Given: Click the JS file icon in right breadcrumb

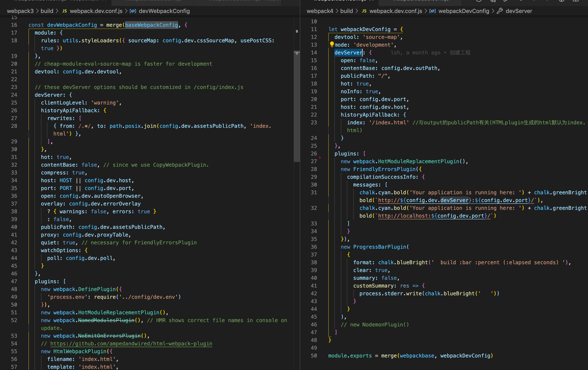Looking at the screenshot, I should 364,11.
